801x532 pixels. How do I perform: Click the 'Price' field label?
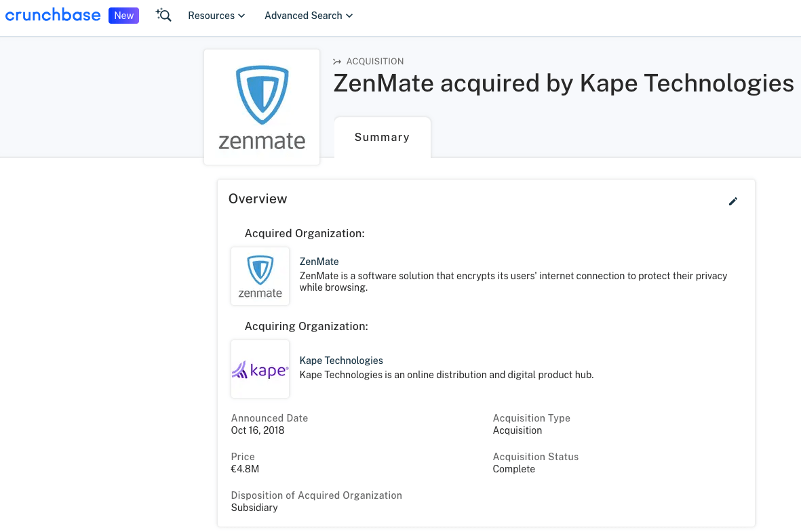(243, 457)
